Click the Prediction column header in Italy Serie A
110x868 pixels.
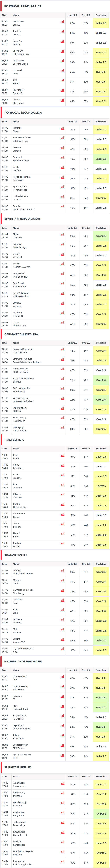(101, 448)
